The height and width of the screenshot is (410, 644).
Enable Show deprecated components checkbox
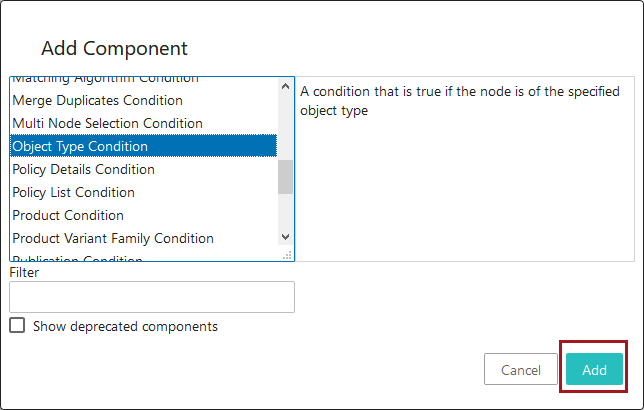click(17, 326)
